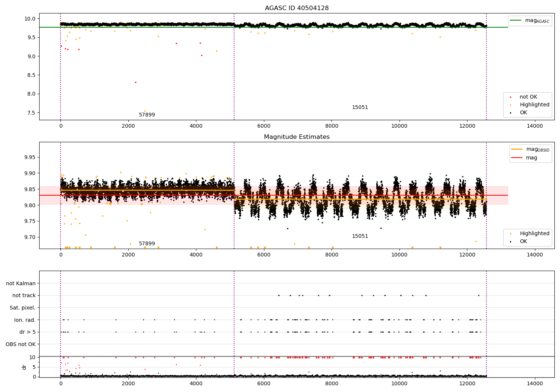The height and width of the screenshot is (392, 560).
Task: Click OBSID label 57899 in Magnitude Estimates plot
Action: tap(147, 244)
